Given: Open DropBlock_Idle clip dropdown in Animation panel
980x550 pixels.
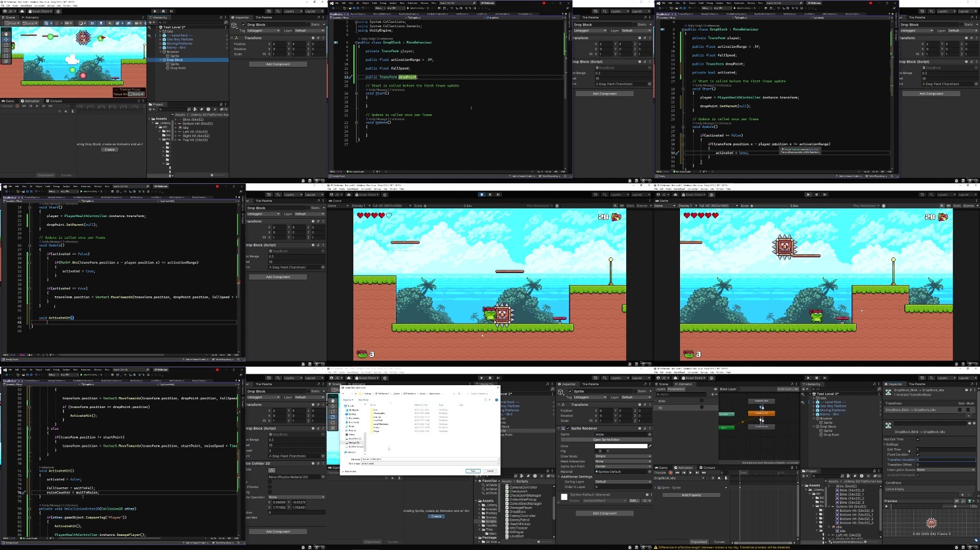Looking at the screenshot, I should (x=679, y=478).
